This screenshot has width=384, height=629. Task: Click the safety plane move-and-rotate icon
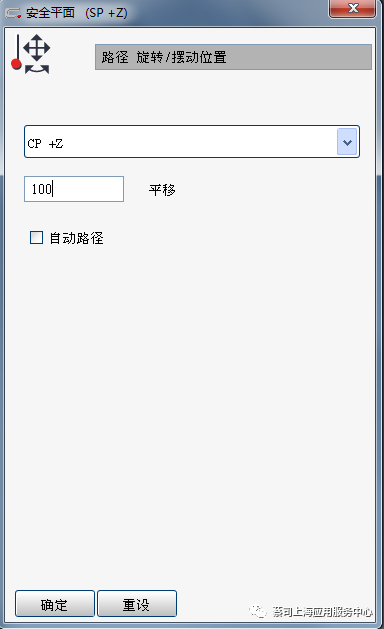(30, 54)
